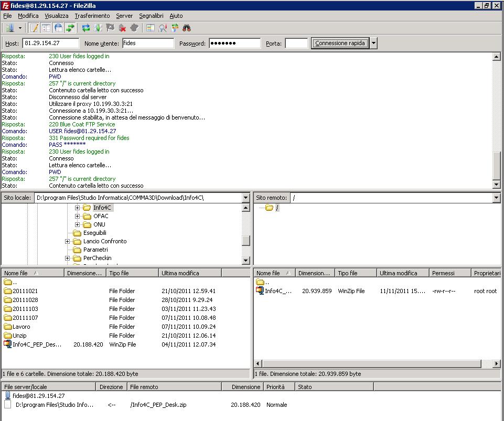
Task: Enable synchronized browsing icon
Action: [175, 28]
